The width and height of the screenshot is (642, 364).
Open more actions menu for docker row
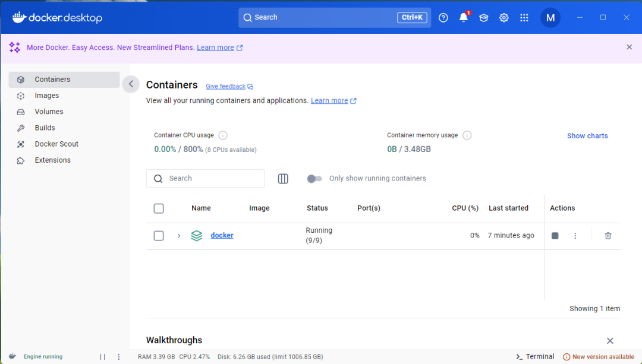click(575, 236)
